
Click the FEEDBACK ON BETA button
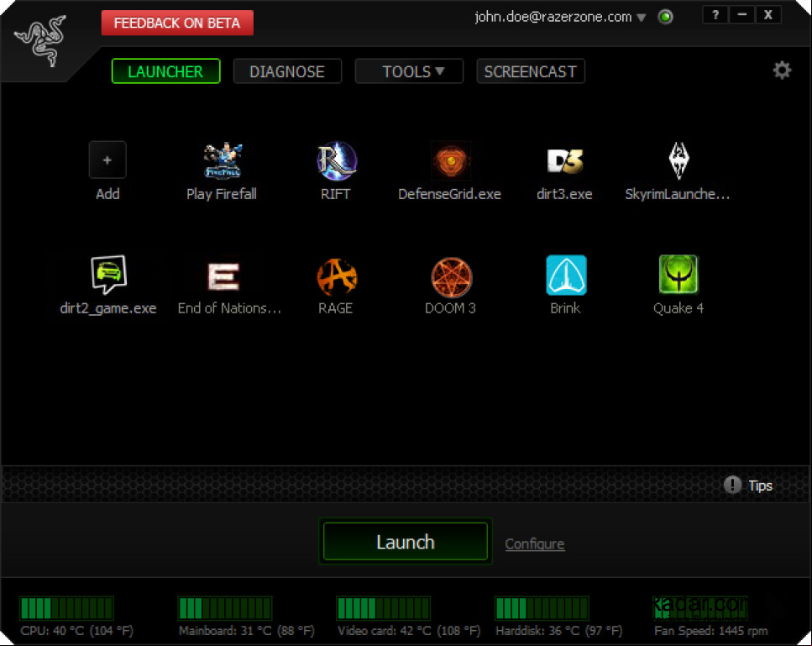coord(177,23)
